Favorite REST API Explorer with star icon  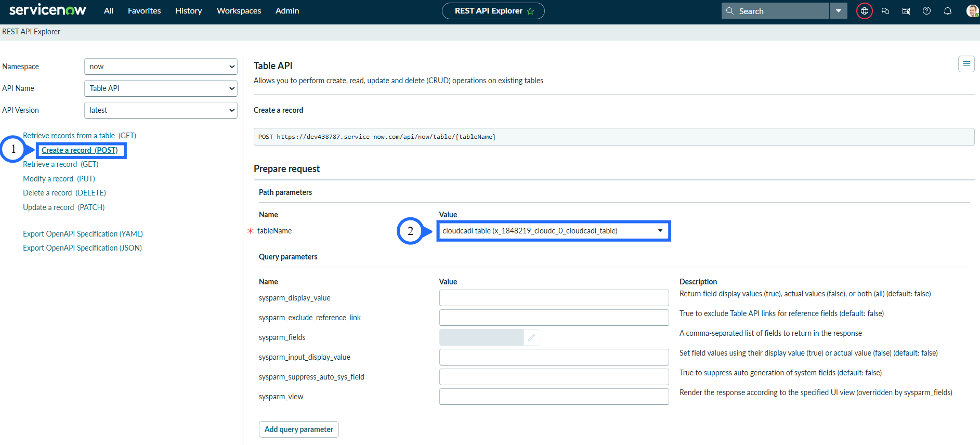click(530, 11)
